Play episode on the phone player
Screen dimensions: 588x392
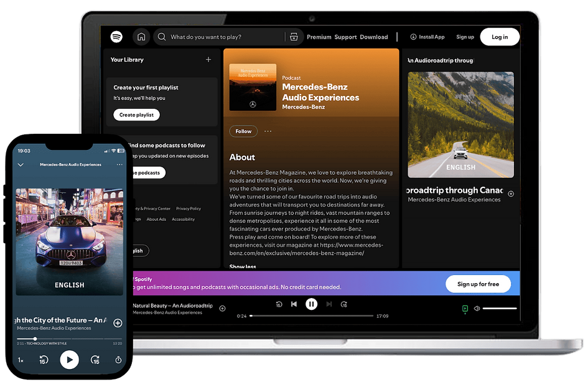[x=69, y=360]
